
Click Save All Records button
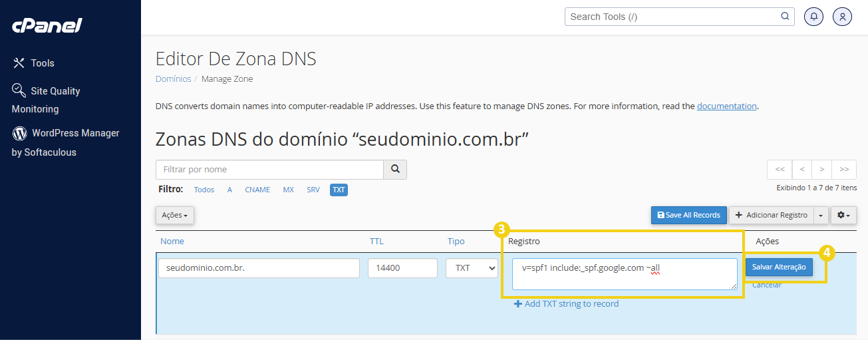point(688,216)
